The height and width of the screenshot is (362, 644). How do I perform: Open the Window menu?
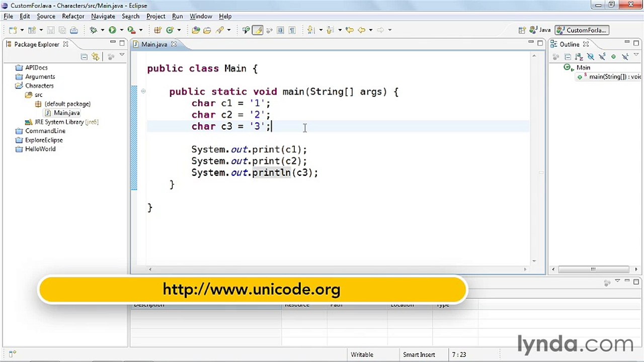click(201, 16)
